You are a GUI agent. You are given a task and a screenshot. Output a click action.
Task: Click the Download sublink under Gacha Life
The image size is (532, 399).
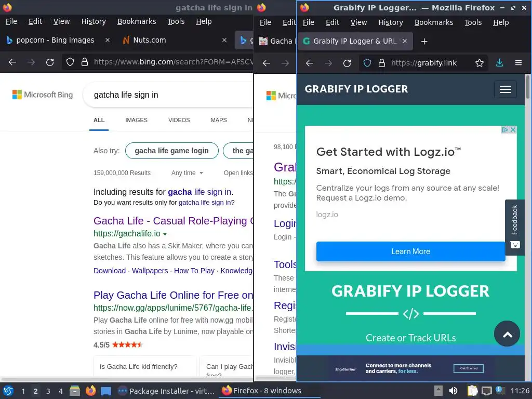(110, 271)
